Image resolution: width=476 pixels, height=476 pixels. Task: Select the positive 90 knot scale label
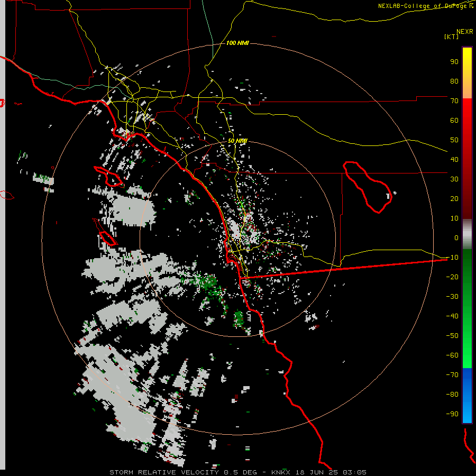coord(454,62)
